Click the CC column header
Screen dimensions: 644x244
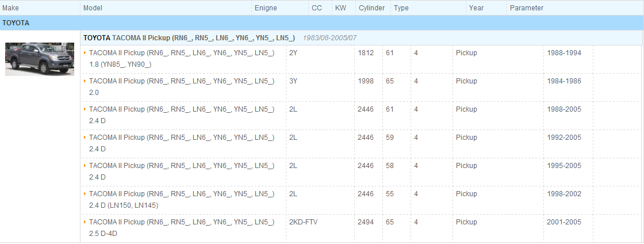coord(317,8)
